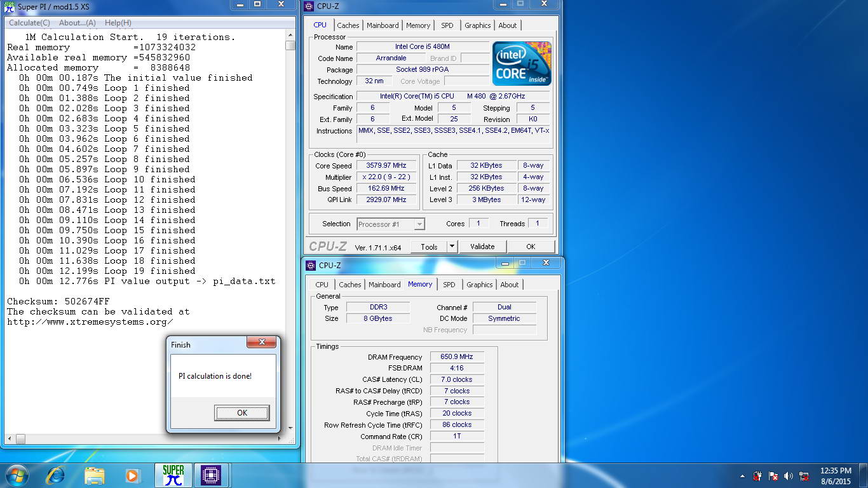Click the xtremesystems.org URL text

[x=90, y=322]
